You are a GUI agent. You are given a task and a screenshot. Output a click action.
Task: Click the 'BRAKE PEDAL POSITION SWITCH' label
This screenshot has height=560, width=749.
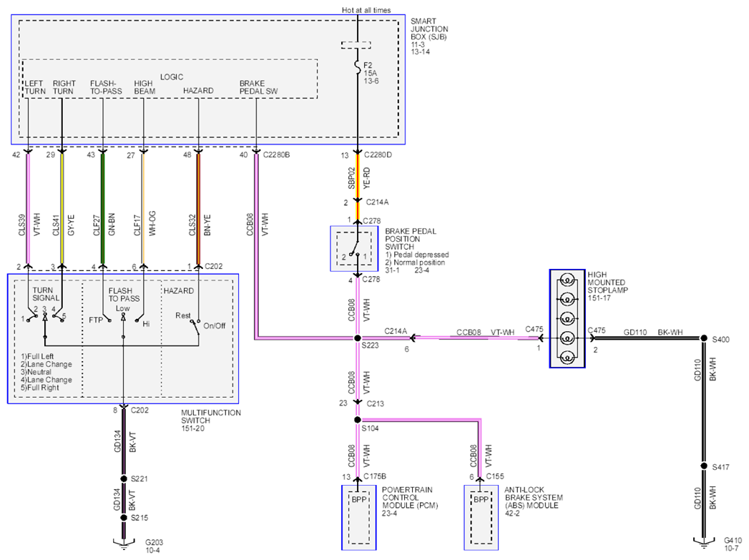(411, 239)
